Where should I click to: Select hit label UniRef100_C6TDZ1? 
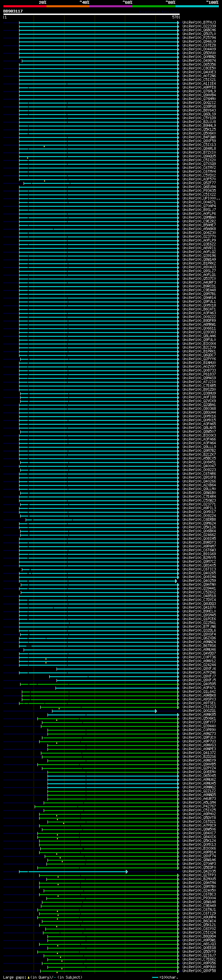[x=199, y=822]
